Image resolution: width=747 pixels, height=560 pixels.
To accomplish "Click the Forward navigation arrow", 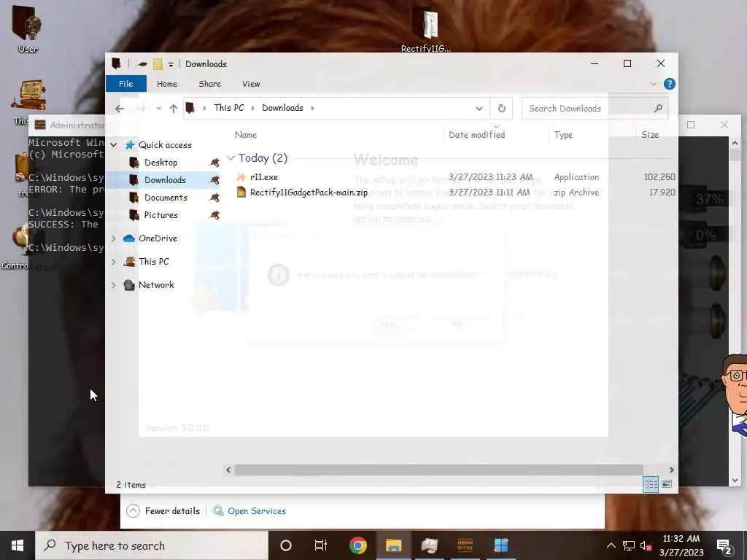I will click(141, 109).
